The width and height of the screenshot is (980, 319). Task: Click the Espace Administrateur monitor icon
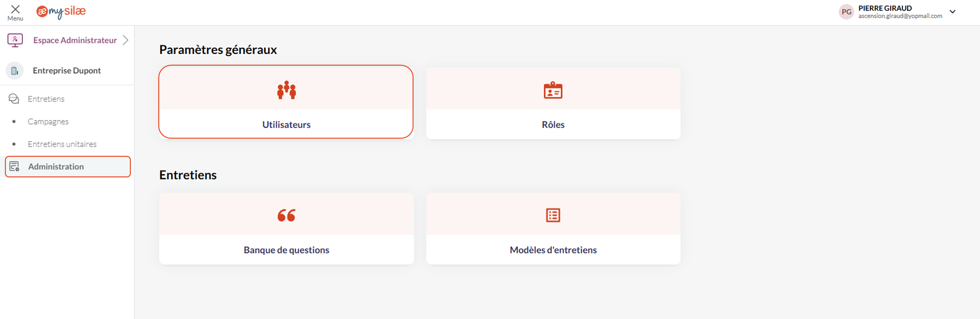[x=15, y=40]
